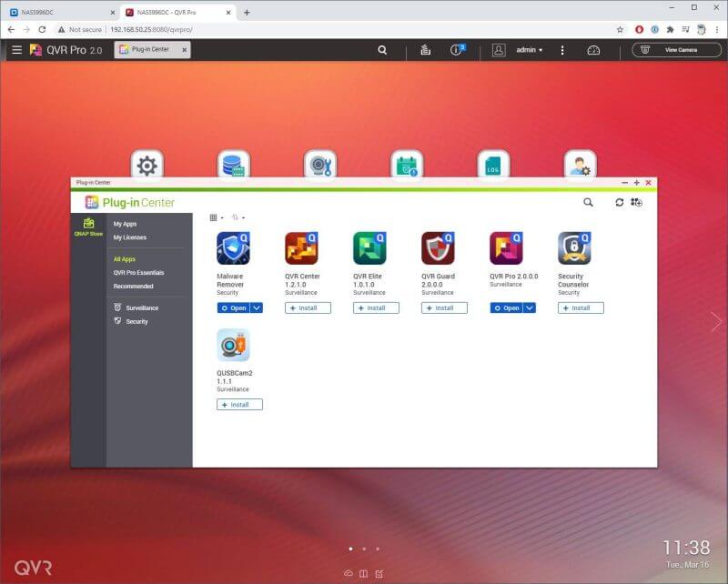Minimize the Plug-in Center window
Image resolution: width=728 pixels, height=584 pixels.
(625, 183)
